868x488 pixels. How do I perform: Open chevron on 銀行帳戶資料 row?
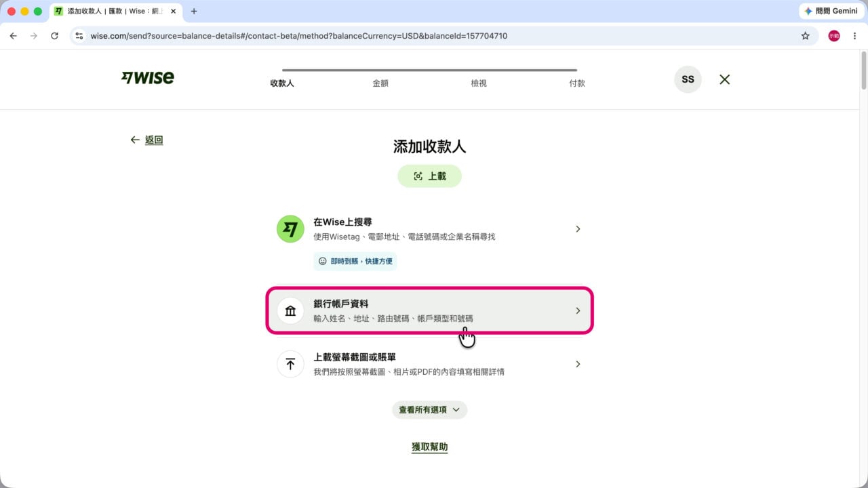click(578, 310)
